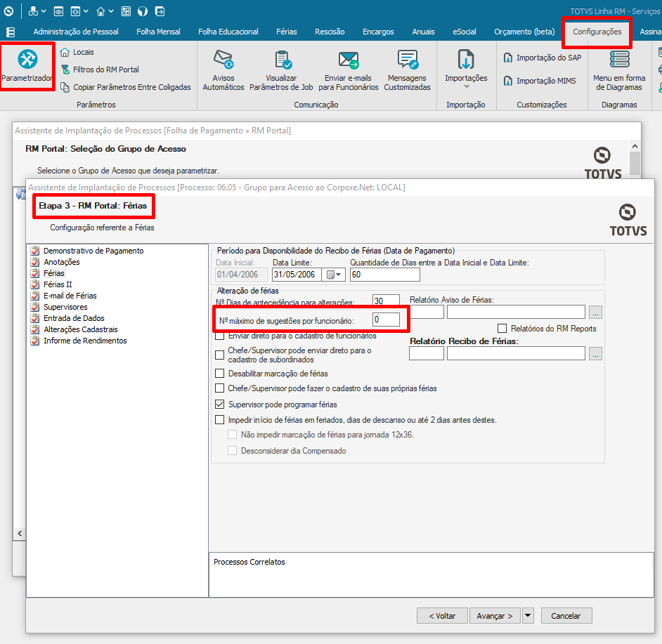Click the Nº Dias de antecedência field
662x644 pixels.
(386, 301)
